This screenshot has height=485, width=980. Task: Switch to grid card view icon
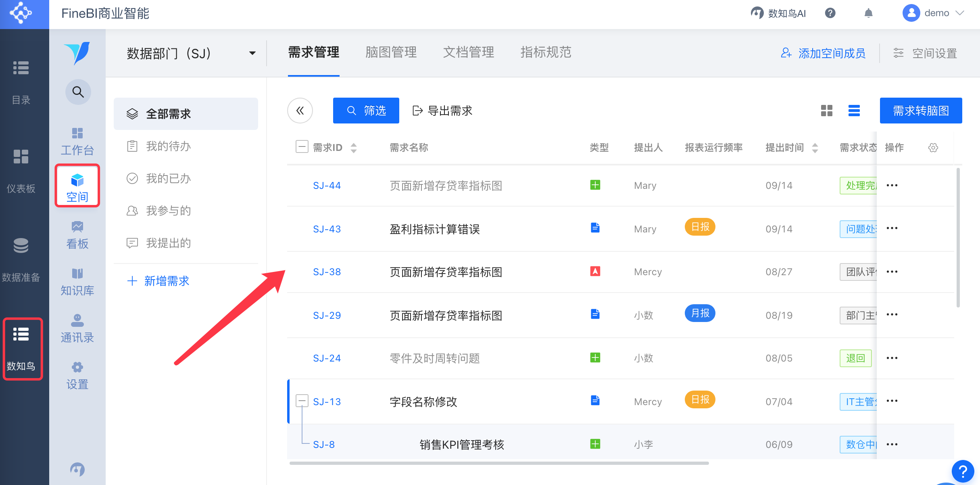click(826, 111)
